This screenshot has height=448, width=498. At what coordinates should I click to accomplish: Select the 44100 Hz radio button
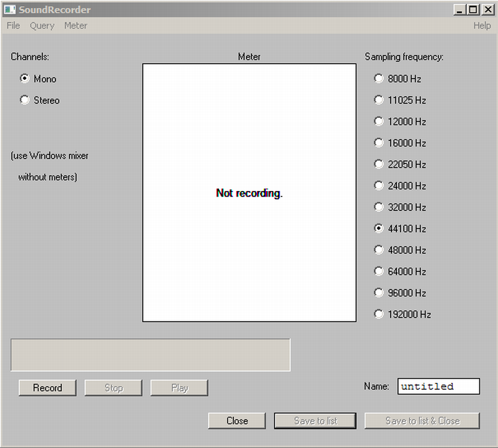pyautogui.click(x=379, y=228)
